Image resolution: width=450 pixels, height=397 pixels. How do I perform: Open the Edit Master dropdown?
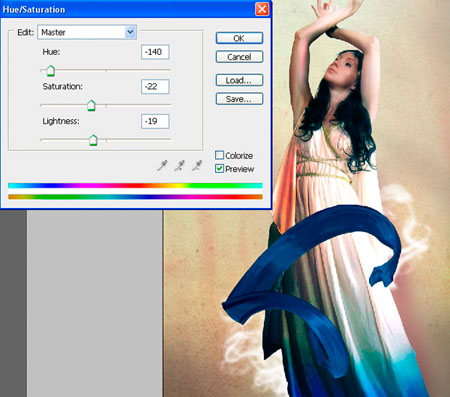[x=87, y=32]
